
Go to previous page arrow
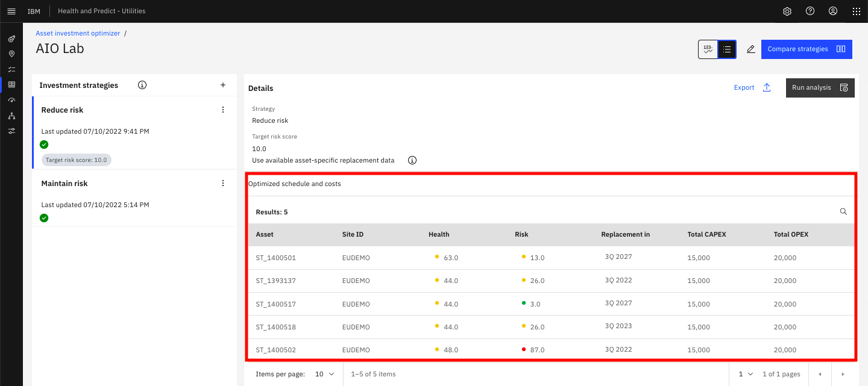[820, 374]
